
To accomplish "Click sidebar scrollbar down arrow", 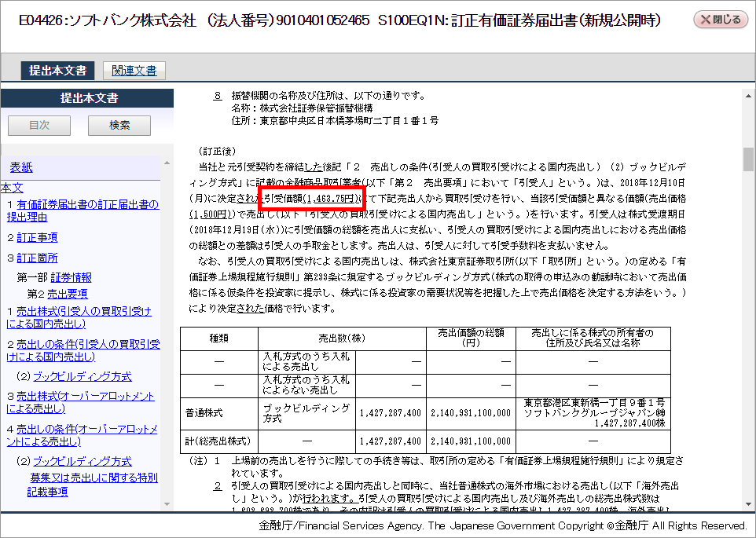I will [167, 503].
